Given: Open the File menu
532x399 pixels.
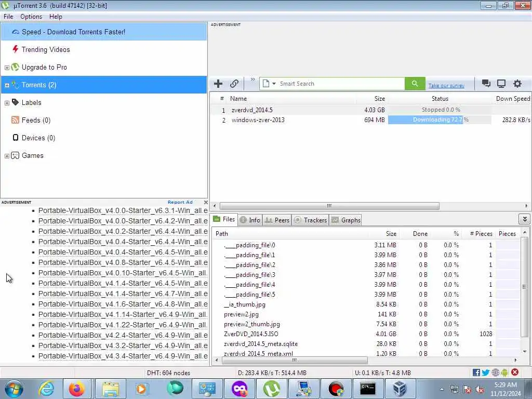Looking at the screenshot, I should point(8,17).
